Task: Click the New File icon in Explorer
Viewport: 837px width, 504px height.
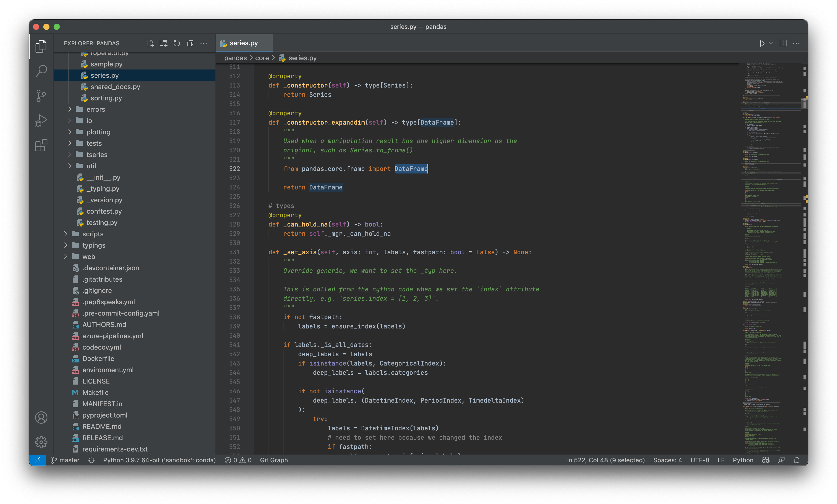Action: [150, 43]
